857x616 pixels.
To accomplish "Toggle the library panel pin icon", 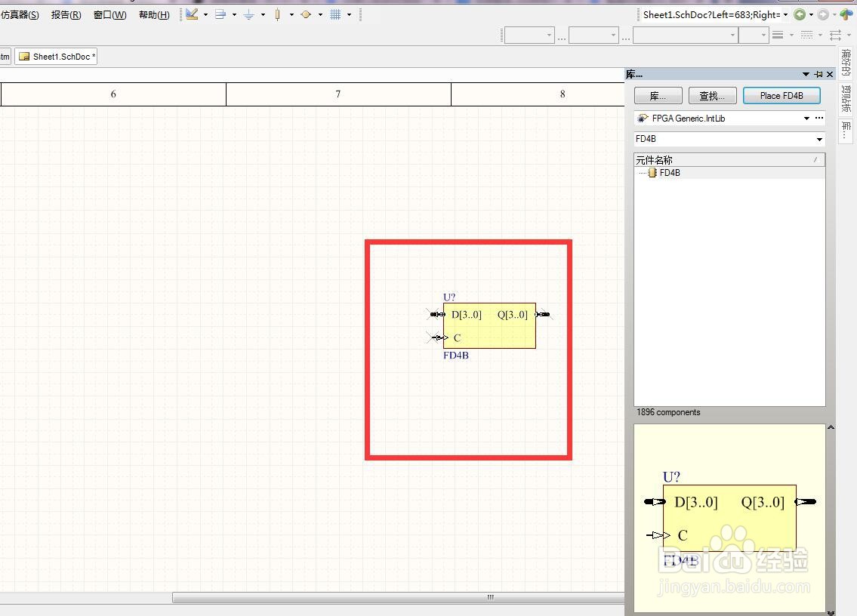I will pyautogui.click(x=818, y=74).
